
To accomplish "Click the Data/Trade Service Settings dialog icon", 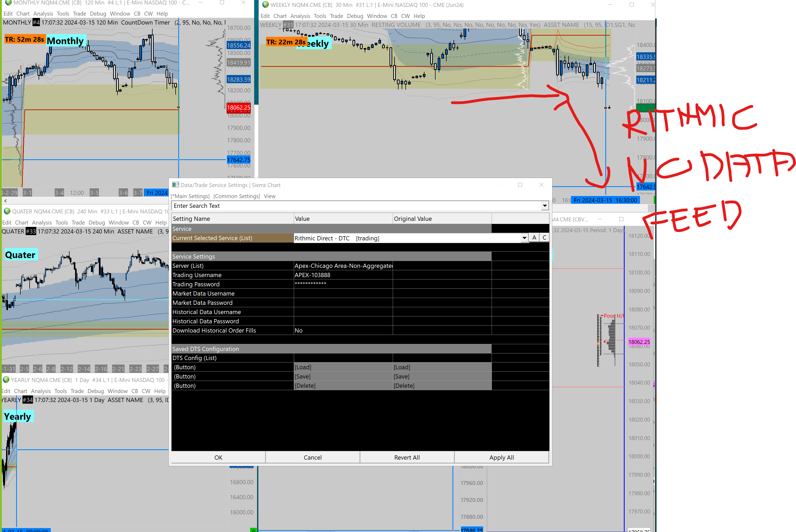I will pos(175,185).
